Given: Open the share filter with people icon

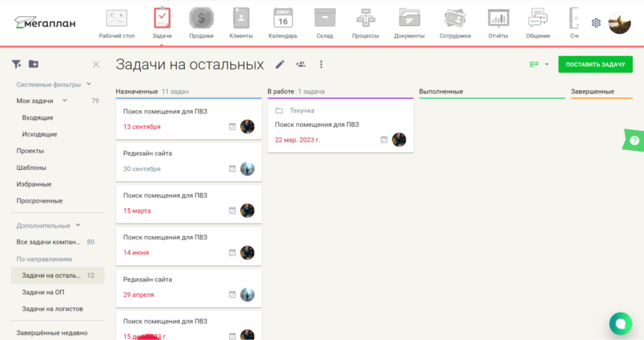Looking at the screenshot, I should click(301, 65).
